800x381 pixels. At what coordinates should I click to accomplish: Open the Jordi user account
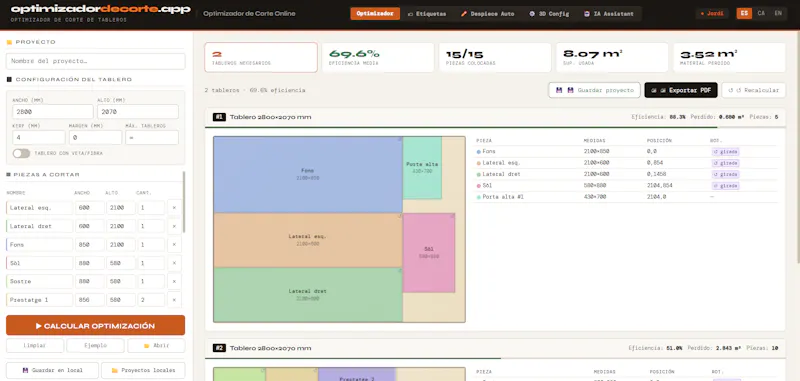[x=712, y=14]
